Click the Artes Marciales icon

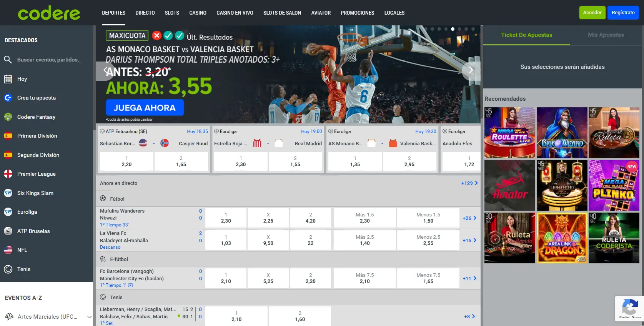click(x=9, y=317)
